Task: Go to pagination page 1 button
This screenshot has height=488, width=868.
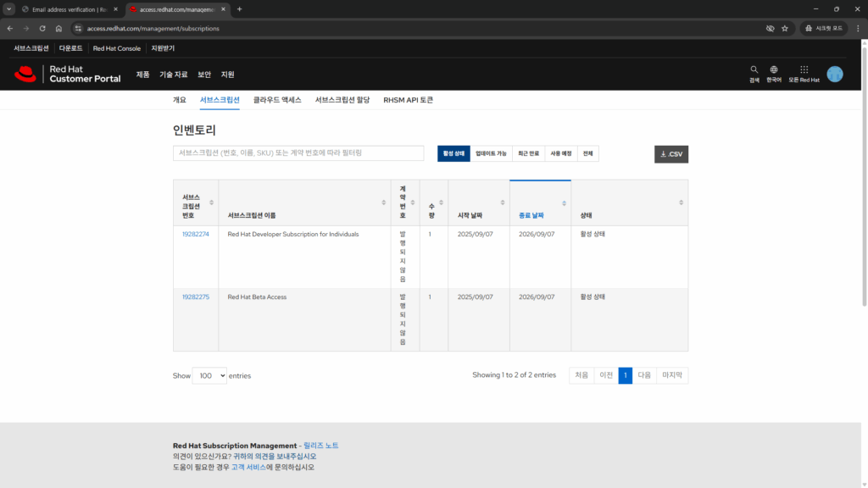Action: [x=625, y=375]
